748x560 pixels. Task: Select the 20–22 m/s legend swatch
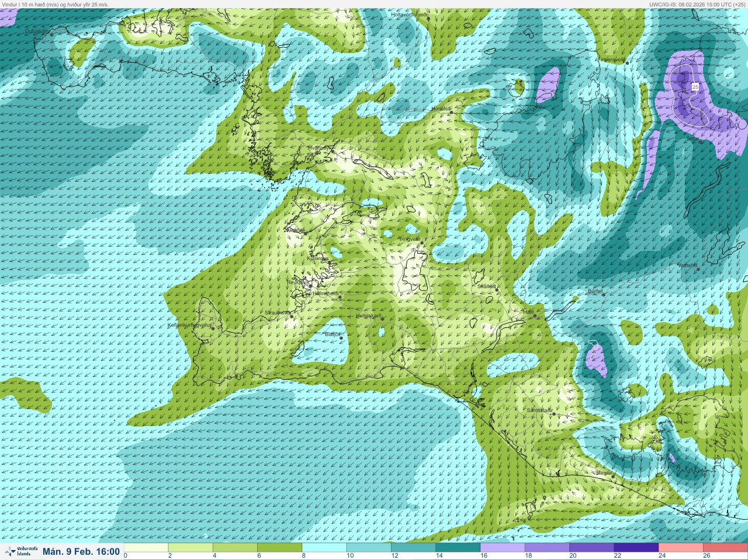591,548
